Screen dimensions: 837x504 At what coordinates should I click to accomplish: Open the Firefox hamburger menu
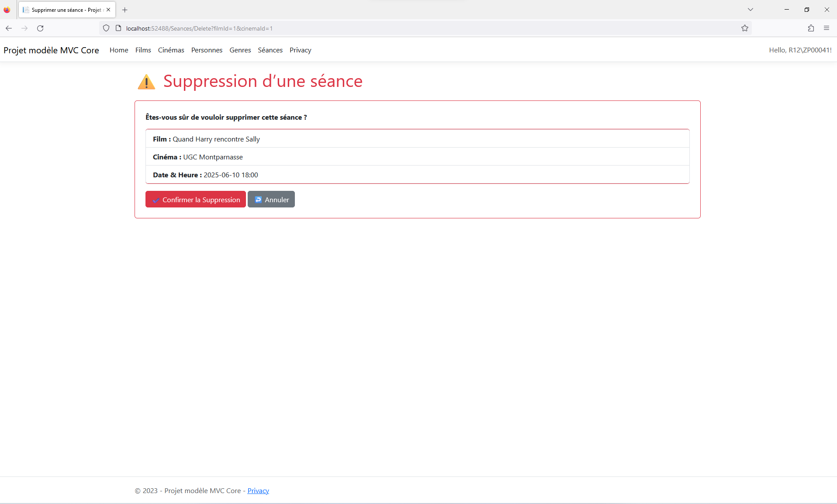(827, 28)
